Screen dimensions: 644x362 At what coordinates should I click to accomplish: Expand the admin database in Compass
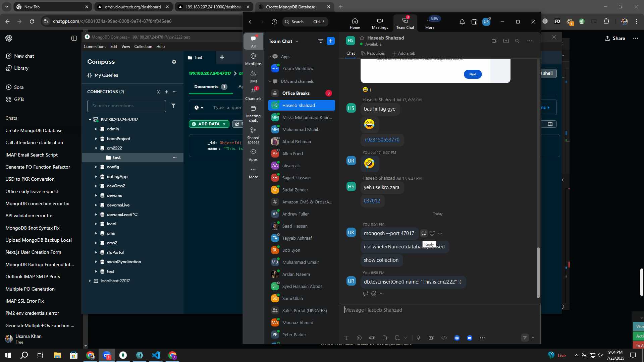pyautogui.click(x=96, y=129)
